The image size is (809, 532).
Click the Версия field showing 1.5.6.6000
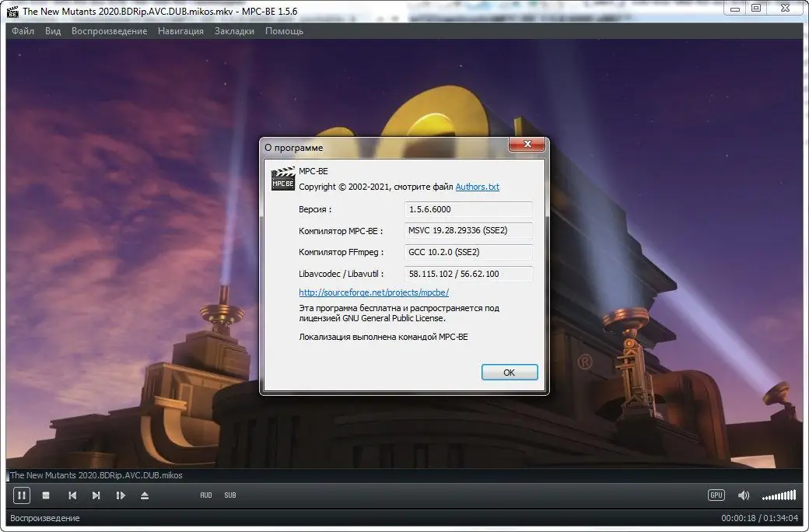click(468, 209)
